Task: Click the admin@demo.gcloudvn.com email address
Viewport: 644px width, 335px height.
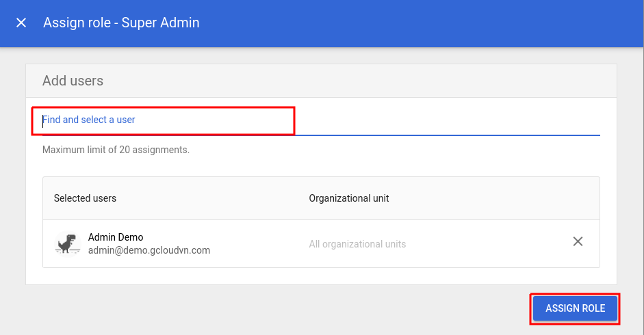Action: [x=149, y=250]
